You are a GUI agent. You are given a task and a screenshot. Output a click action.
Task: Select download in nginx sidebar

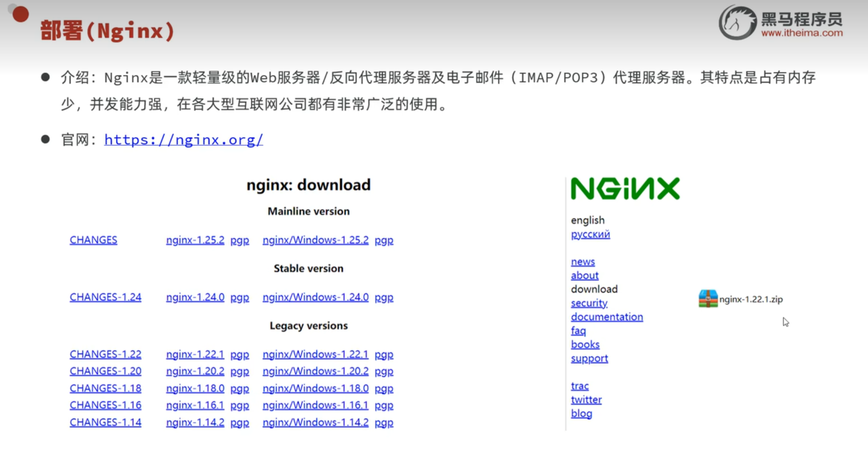[x=594, y=289]
